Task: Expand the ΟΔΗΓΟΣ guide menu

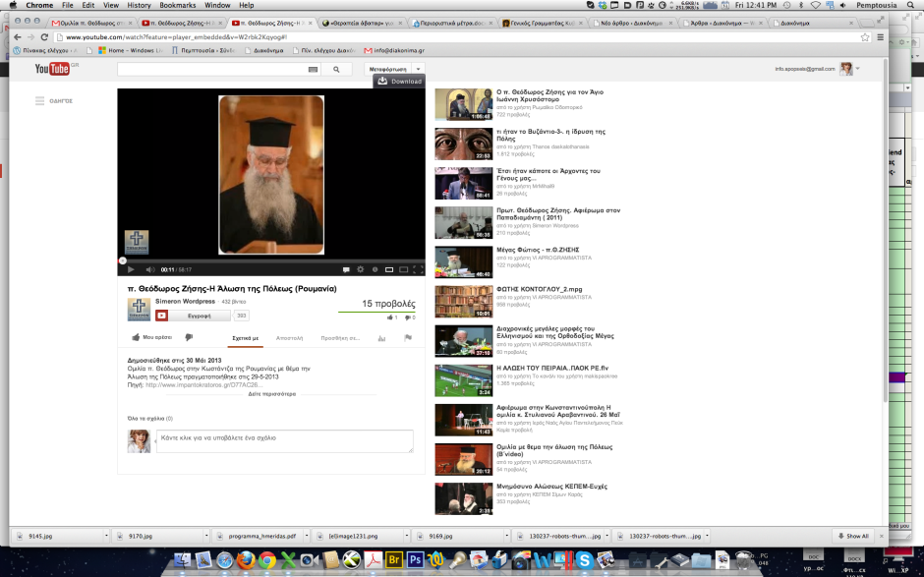Action: click(54, 101)
